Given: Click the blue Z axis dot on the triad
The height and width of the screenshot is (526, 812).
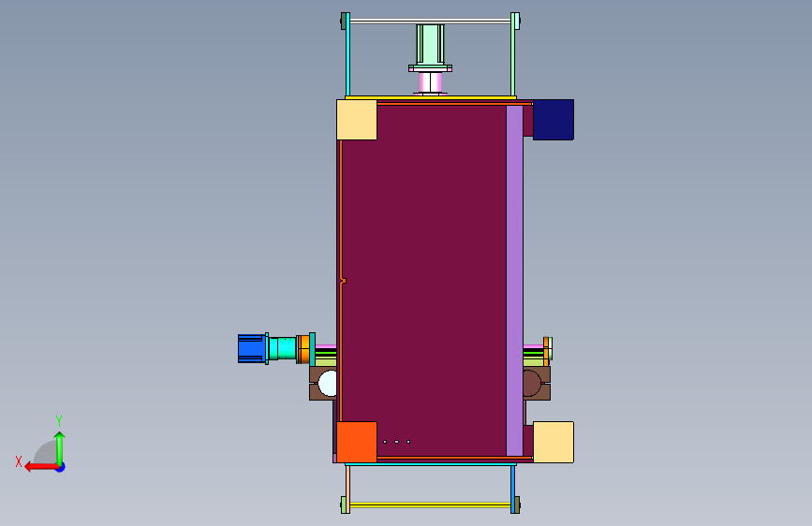Looking at the screenshot, I should pos(61,467).
